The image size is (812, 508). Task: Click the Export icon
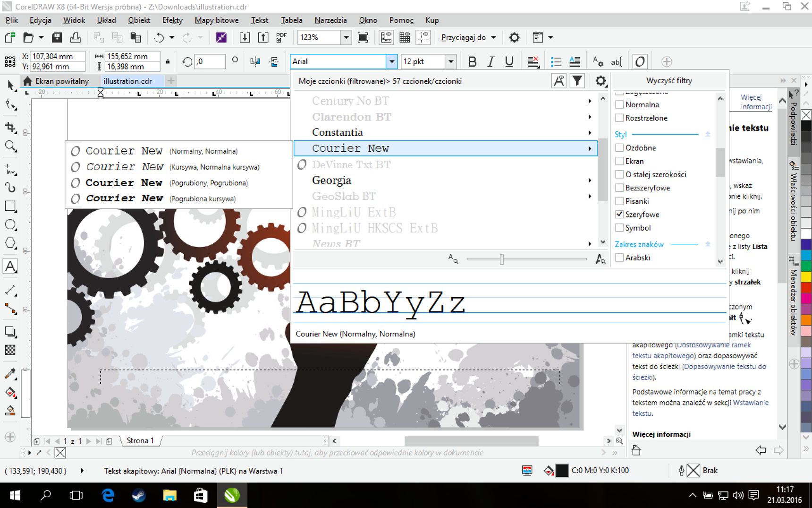[263, 37]
